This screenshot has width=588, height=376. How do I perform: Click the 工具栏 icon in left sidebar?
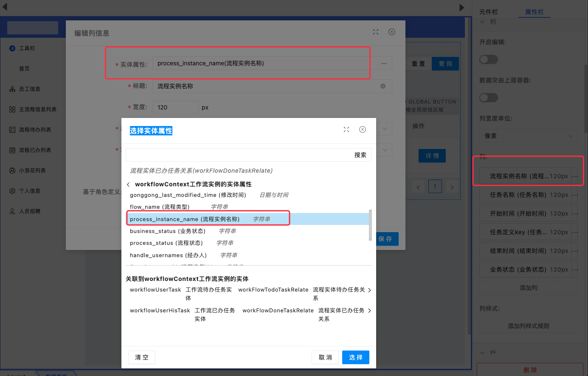12,48
